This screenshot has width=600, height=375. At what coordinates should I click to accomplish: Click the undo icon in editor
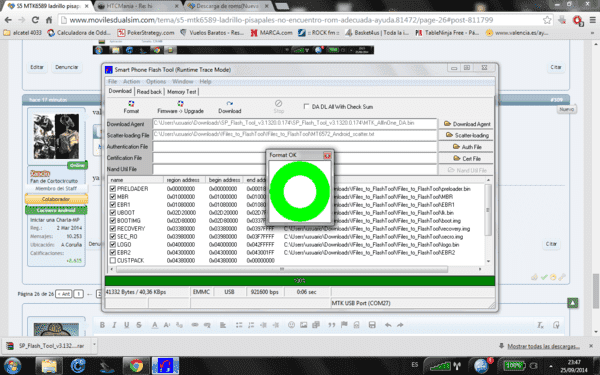(388, 325)
